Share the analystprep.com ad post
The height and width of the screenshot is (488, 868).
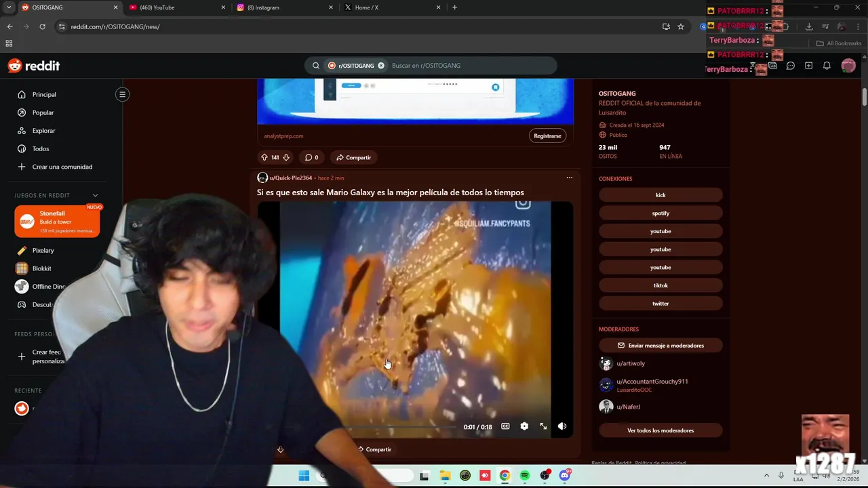point(354,157)
